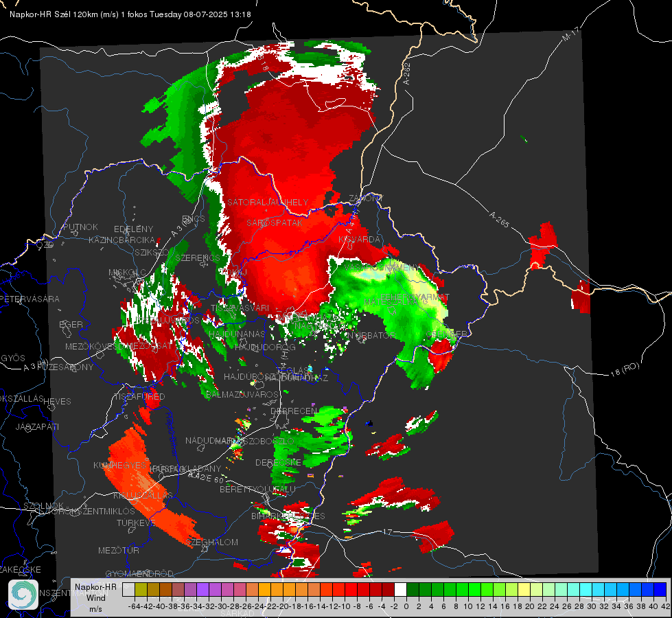Click the SZOLNOK city label
This screenshot has height=618, width=672.
[x=44, y=505]
